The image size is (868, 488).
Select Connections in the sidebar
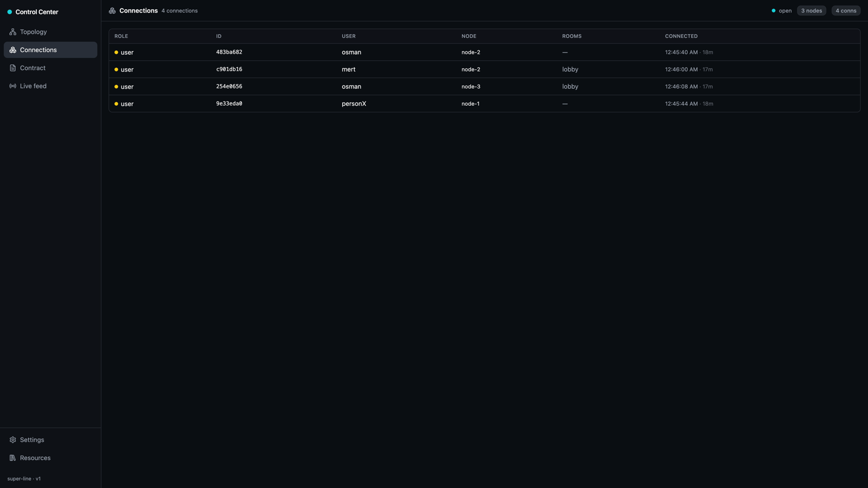click(x=50, y=50)
